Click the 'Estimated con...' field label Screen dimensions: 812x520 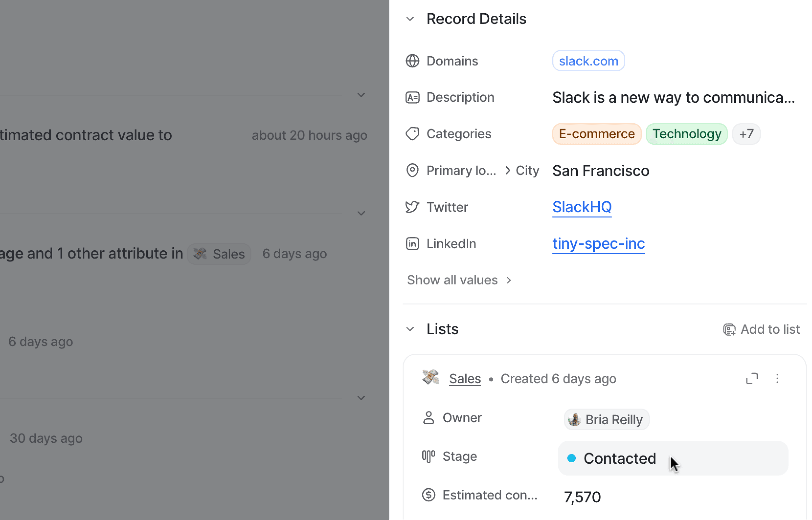tap(490, 495)
